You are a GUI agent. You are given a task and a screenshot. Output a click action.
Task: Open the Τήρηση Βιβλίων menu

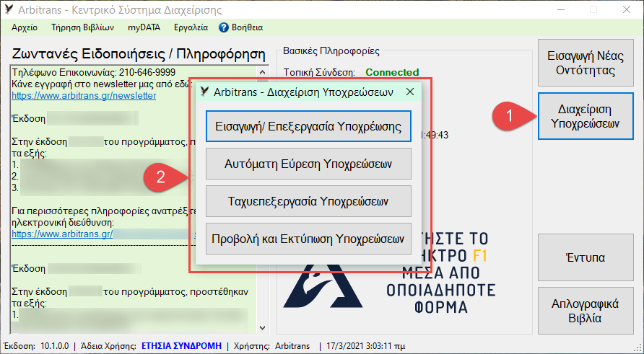(x=82, y=27)
